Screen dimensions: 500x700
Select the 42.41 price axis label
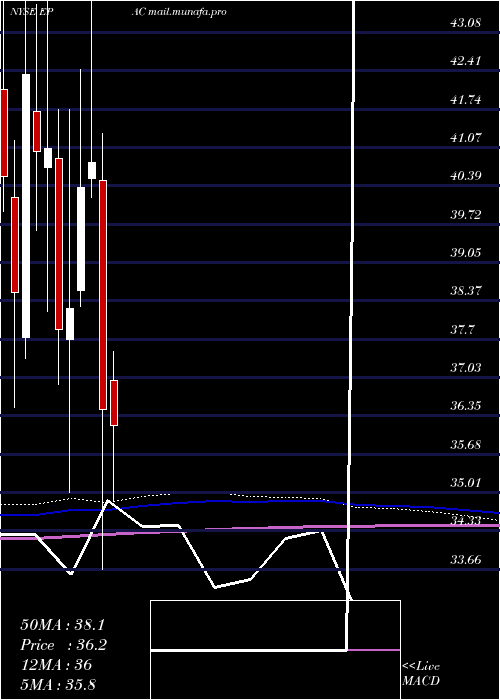pyautogui.click(x=465, y=61)
